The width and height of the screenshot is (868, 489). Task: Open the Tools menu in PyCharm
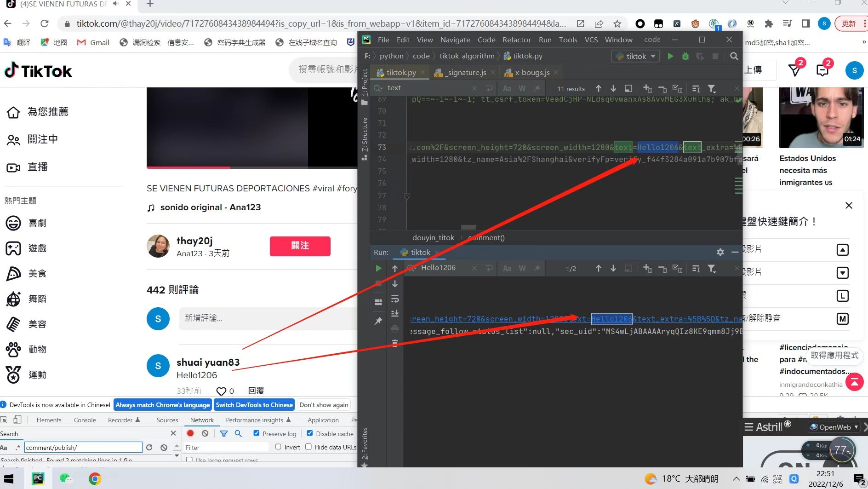pyautogui.click(x=568, y=40)
